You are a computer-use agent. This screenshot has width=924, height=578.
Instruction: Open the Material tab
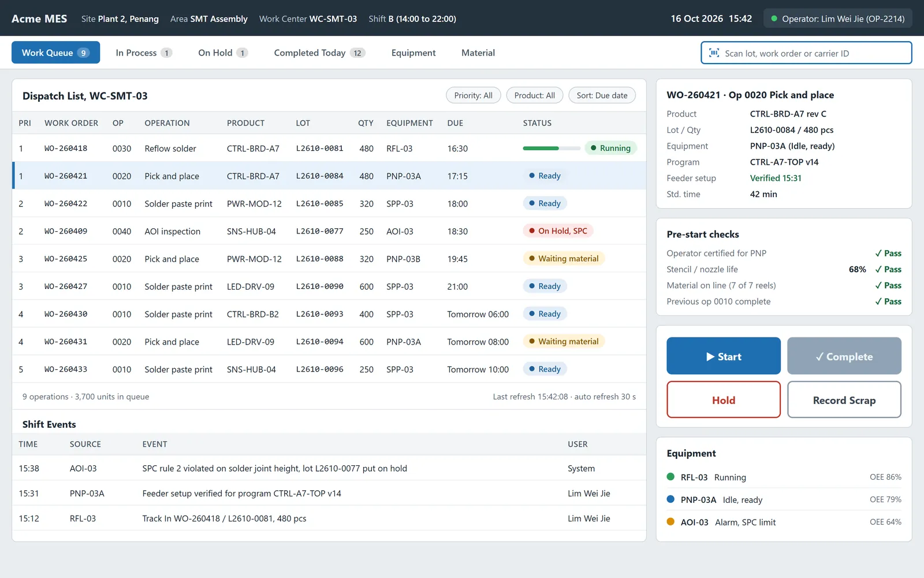point(478,53)
